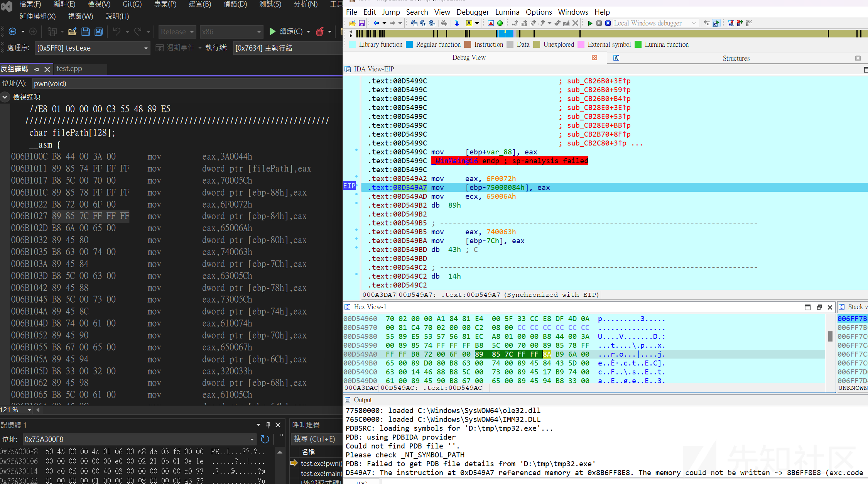Screen dimensions: 868x484
Task: Open the Git(G) menu in Visual Studio
Action: point(132,4)
